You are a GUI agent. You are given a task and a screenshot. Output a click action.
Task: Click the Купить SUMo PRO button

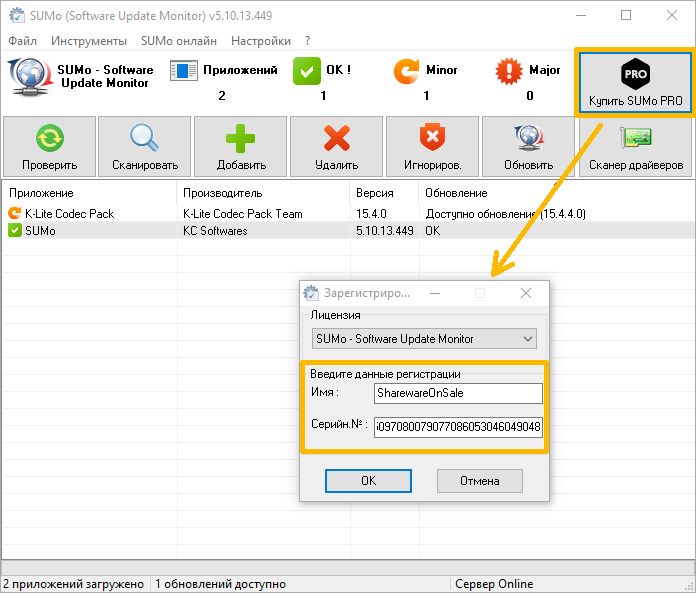tap(636, 82)
